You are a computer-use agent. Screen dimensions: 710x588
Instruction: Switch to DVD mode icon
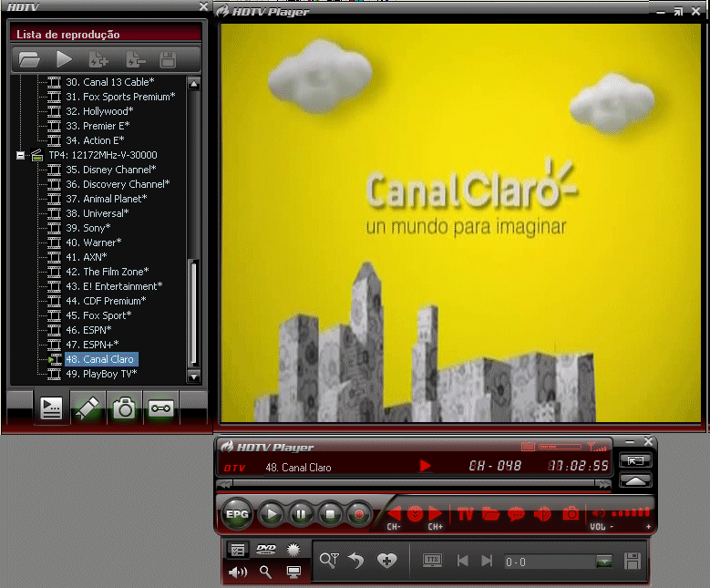pyautogui.click(x=266, y=550)
